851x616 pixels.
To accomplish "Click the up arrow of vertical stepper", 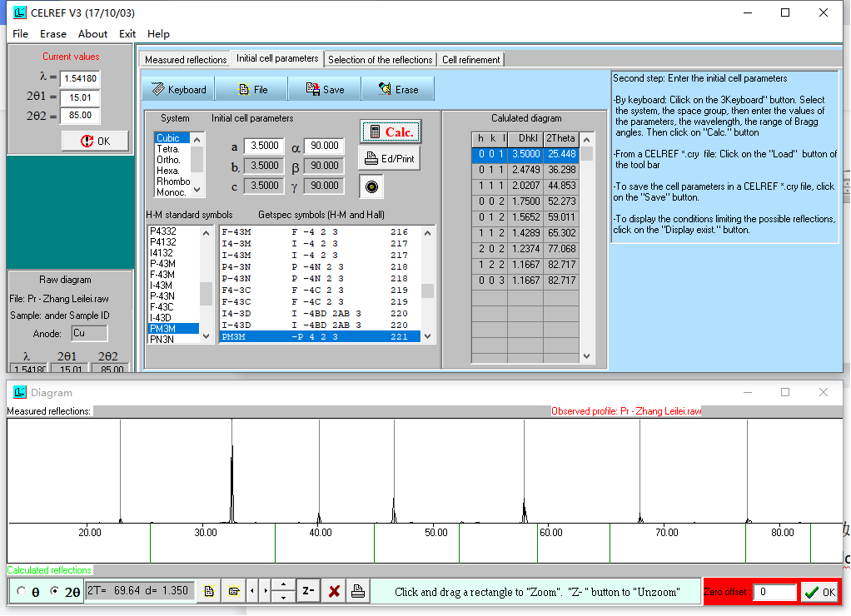I will point(283,585).
